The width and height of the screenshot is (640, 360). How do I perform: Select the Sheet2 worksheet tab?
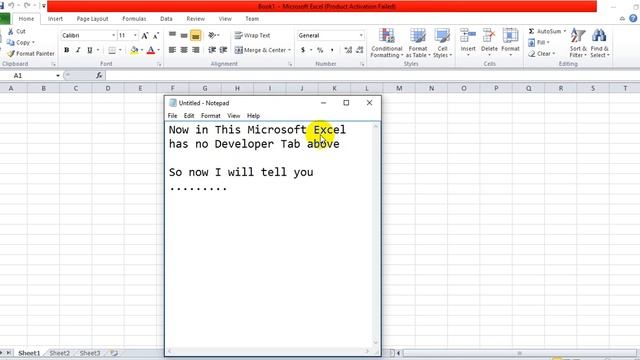[60, 353]
